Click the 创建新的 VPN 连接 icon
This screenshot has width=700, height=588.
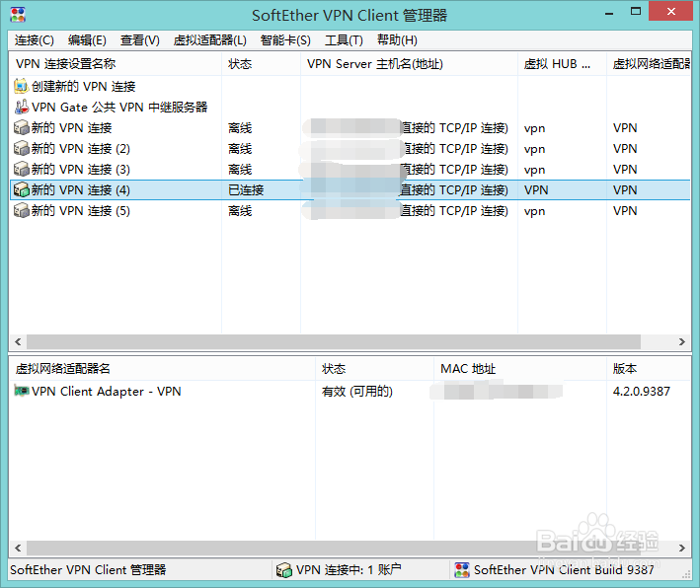[x=21, y=86]
